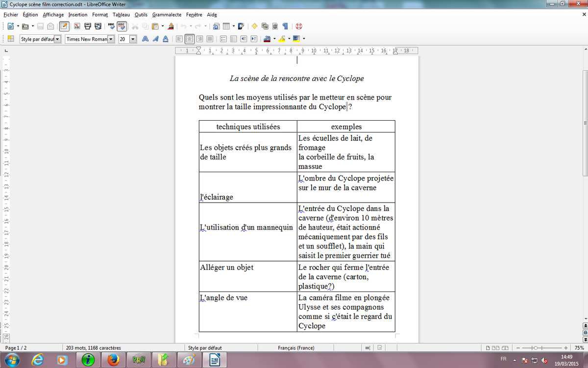Viewport: 588px width, 368px height.
Task: Click the Document as E-mail icon
Action: (x=50, y=26)
